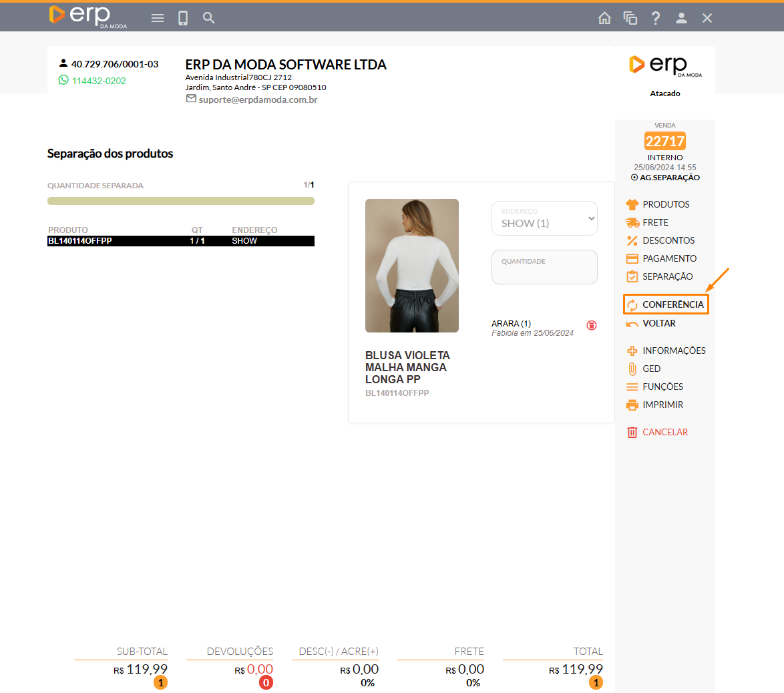Click the Quantidade separada progress bar
Viewport: 784px width, 693px height.
click(180, 201)
